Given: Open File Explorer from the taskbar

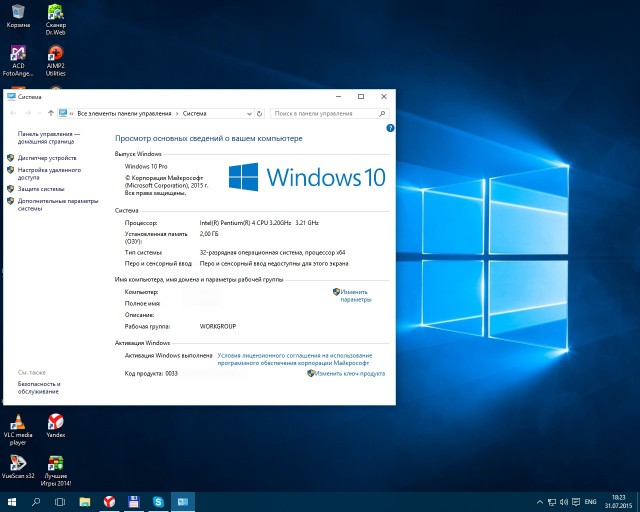Looking at the screenshot, I should click(85, 501).
